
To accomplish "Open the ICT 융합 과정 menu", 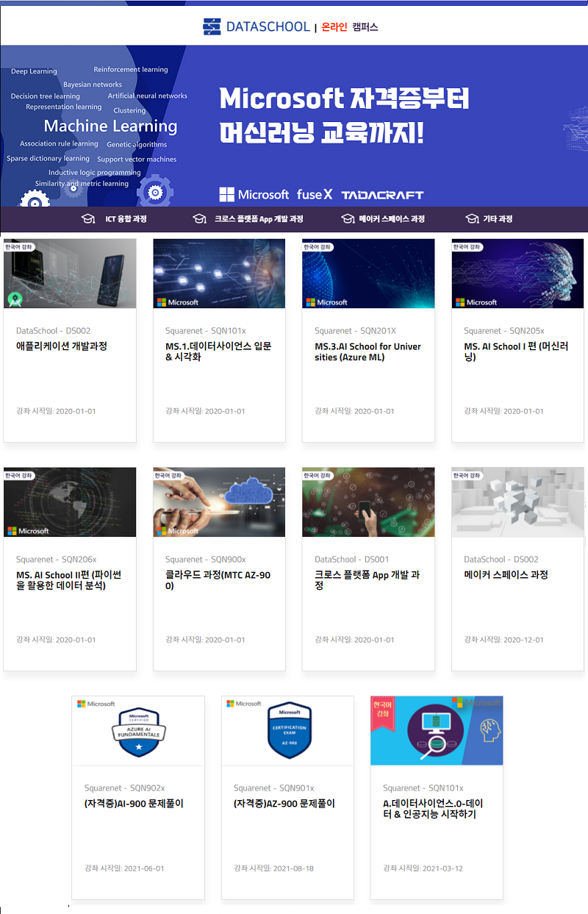I will tap(126, 218).
